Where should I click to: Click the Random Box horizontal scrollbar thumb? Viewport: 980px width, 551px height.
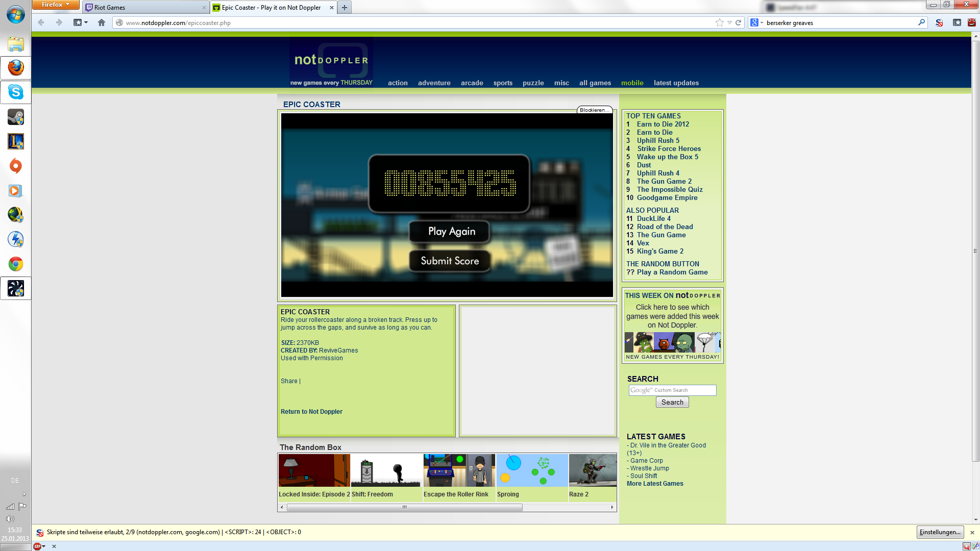coord(404,508)
